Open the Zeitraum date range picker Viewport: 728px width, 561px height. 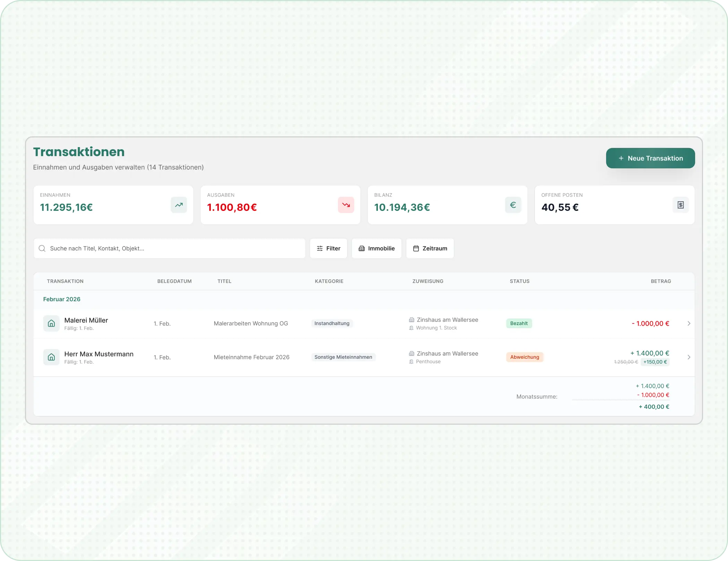[430, 248]
